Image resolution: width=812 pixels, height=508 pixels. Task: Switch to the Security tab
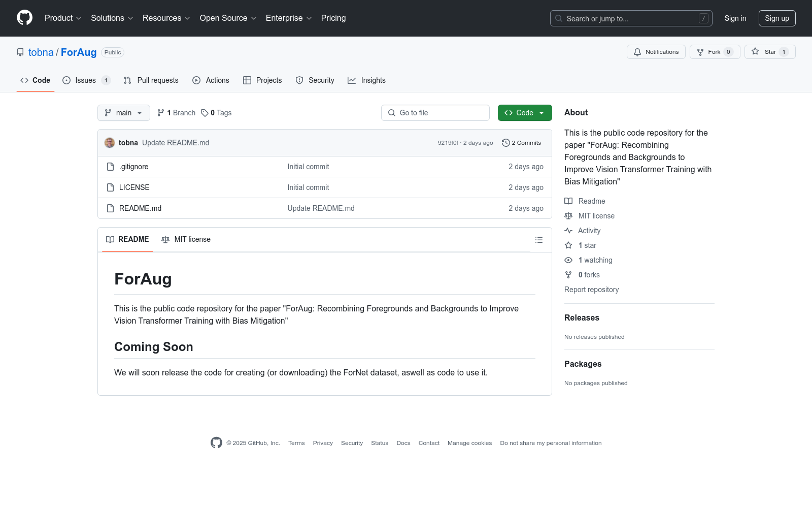point(315,80)
